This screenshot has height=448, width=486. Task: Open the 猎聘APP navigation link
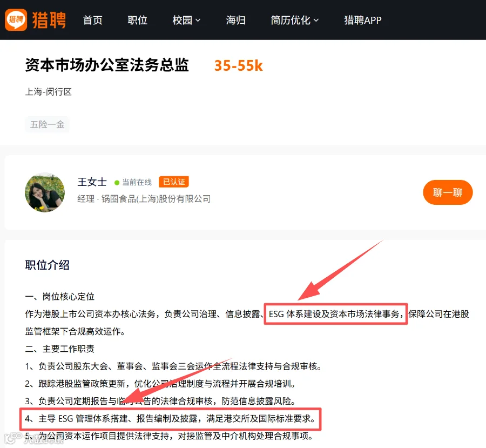click(363, 20)
